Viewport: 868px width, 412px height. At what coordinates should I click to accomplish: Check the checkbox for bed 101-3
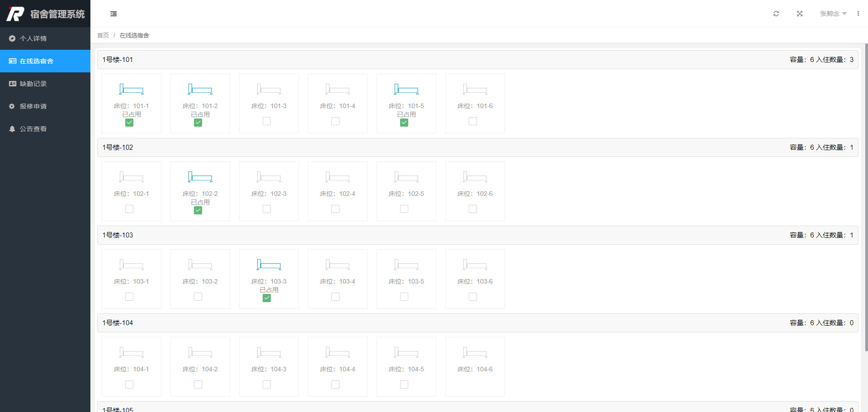pyautogui.click(x=267, y=121)
